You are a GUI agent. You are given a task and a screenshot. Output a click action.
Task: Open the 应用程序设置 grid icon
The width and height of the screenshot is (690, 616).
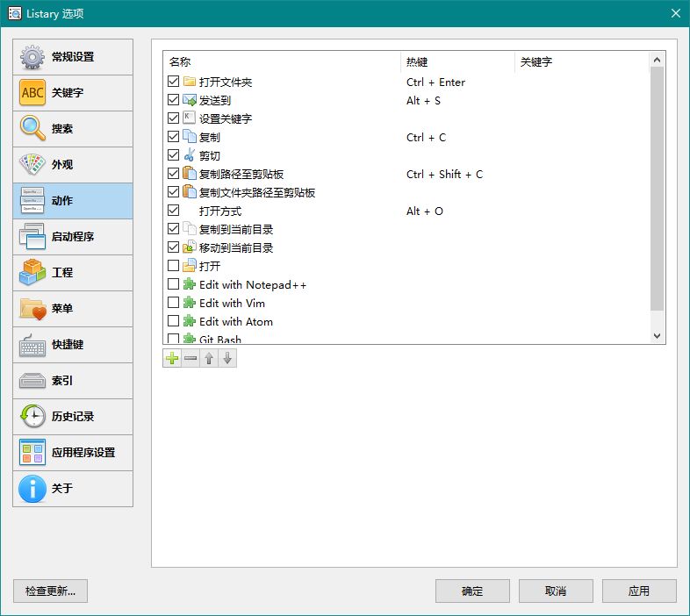click(32, 453)
